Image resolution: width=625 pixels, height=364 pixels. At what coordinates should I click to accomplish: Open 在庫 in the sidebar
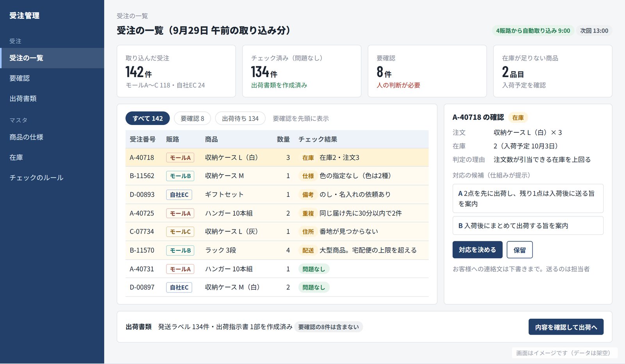click(x=52, y=157)
